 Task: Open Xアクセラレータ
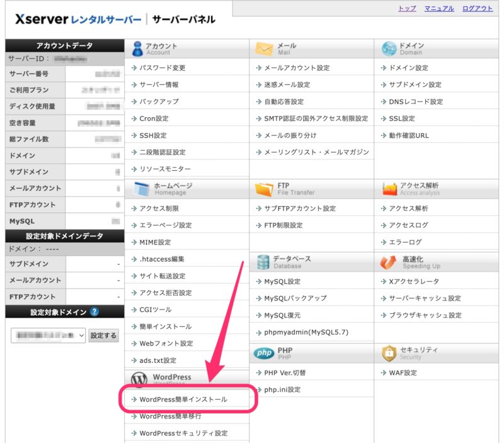click(414, 282)
